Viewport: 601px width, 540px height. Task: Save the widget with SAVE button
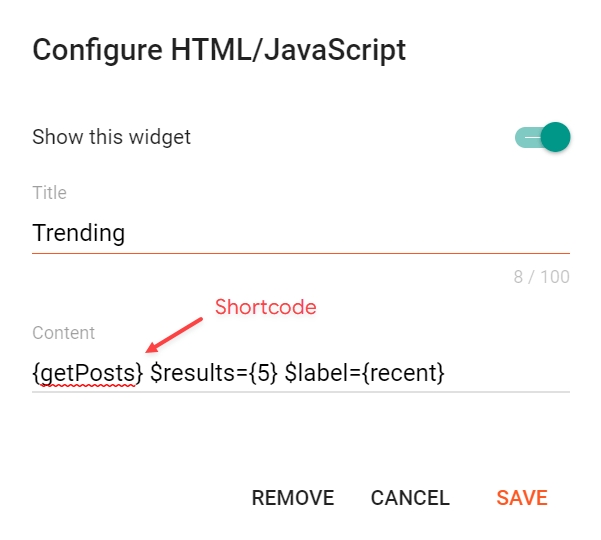pyautogui.click(x=521, y=498)
